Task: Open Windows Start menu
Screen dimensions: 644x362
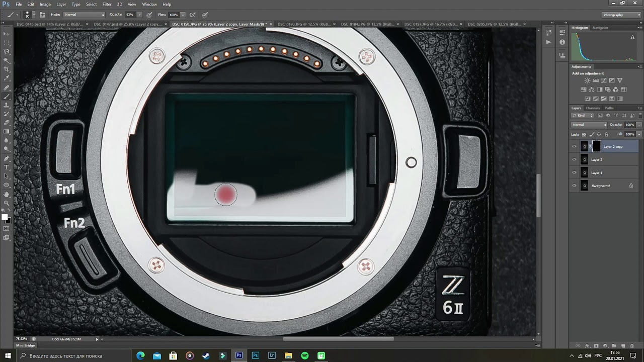Action: pos(8,355)
